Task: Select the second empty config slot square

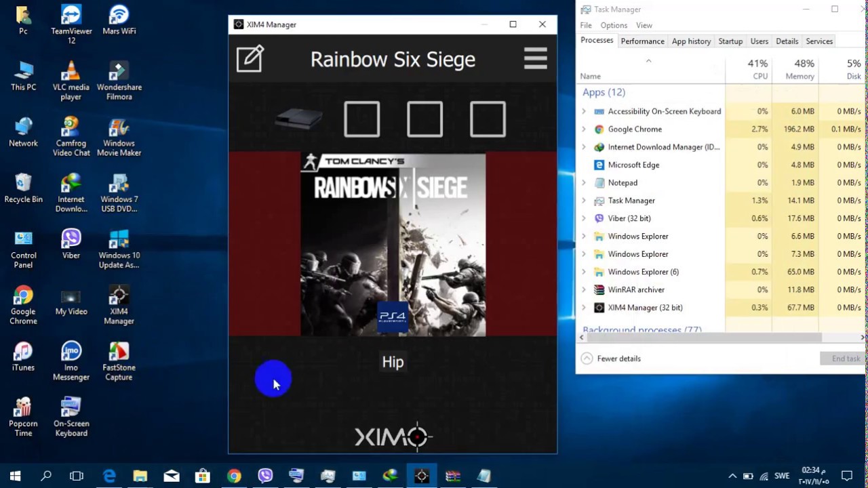Action: pos(425,119)
